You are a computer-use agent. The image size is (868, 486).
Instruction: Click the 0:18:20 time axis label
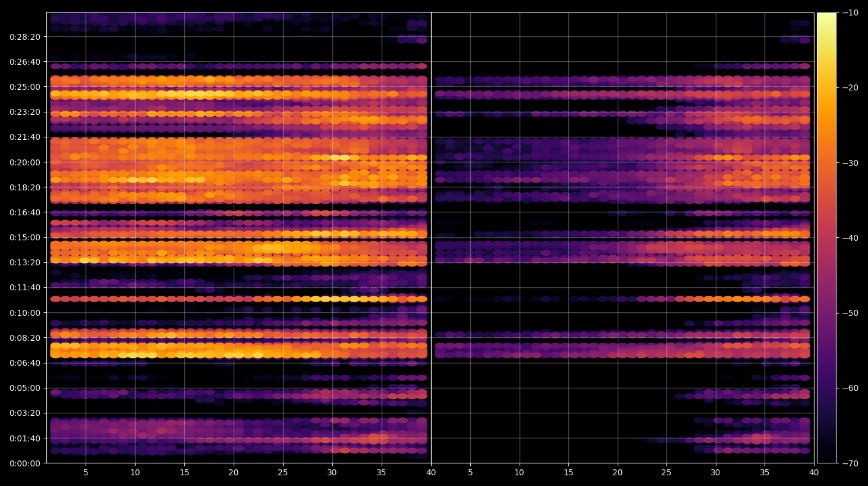[x=25, y=187]
